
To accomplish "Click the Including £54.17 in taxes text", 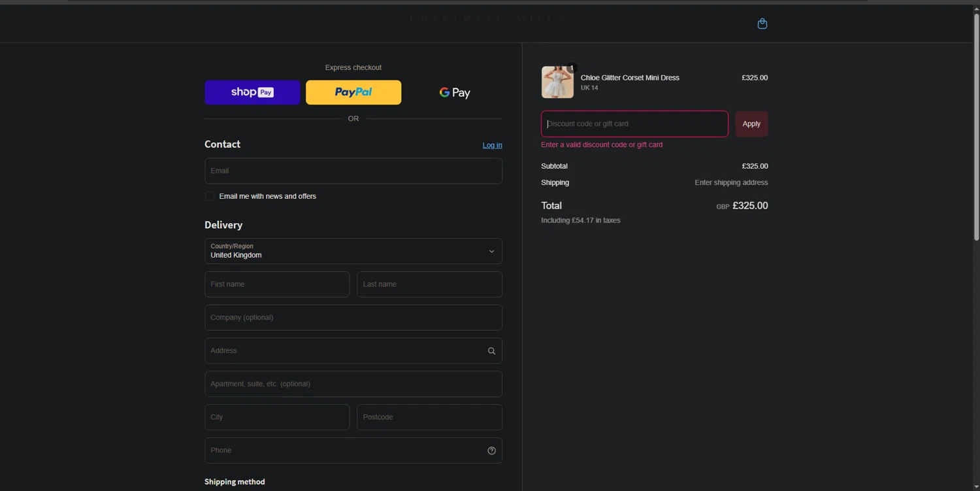I will pyautogui.click(x=581, y=220).
